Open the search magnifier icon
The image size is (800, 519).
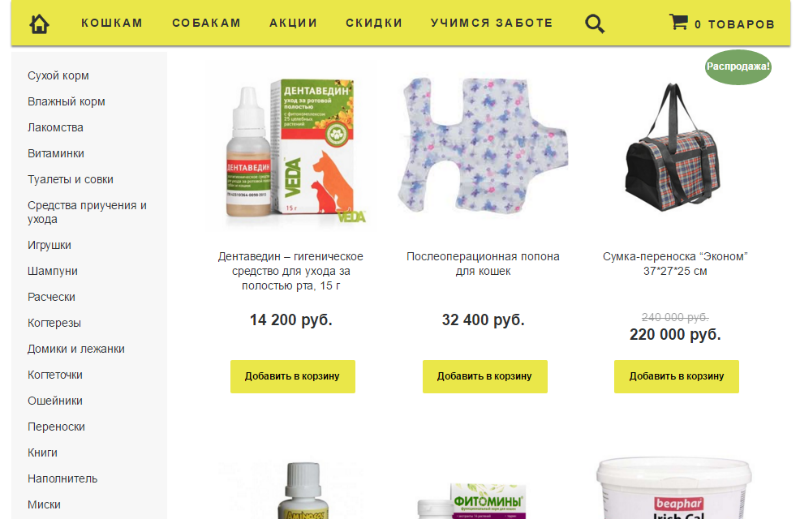(594, 24)
